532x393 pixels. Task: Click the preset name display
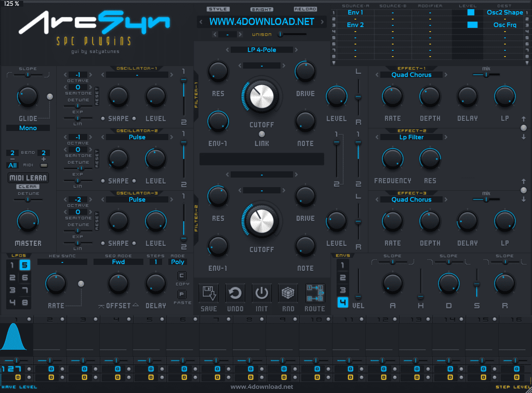pos(262,22)
